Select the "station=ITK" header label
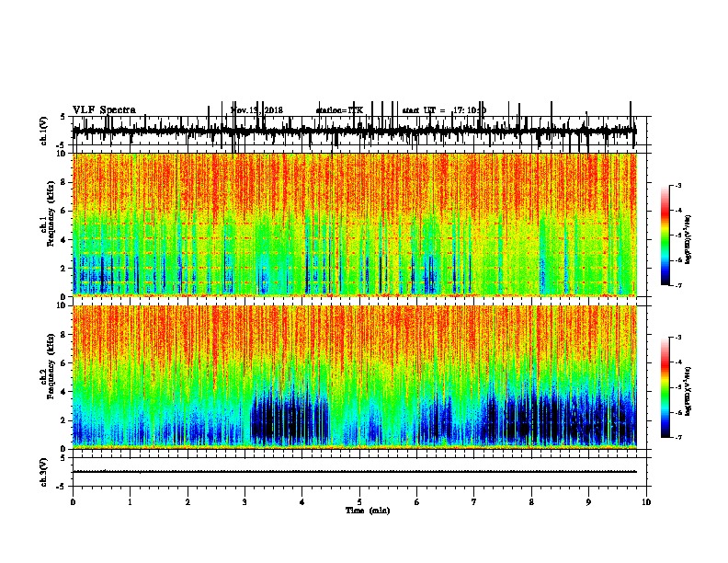This screenshot has width=728, height=563. point(339,110)
